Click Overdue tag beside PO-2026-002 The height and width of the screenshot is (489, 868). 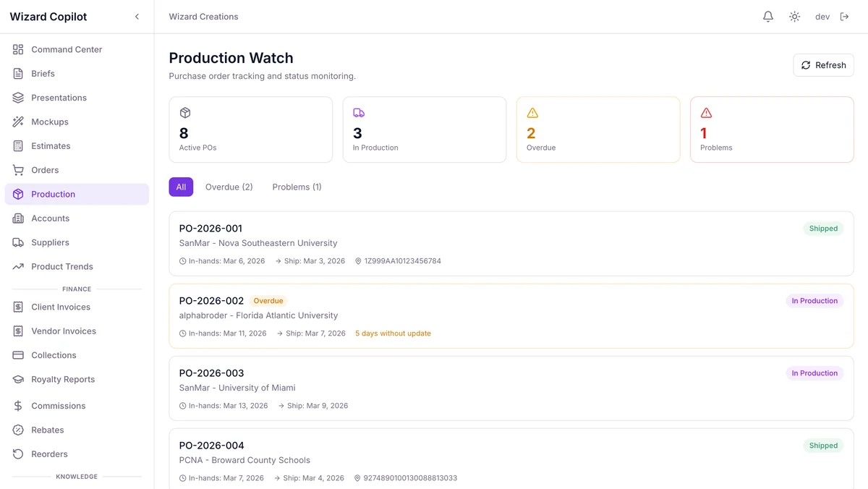268,301
